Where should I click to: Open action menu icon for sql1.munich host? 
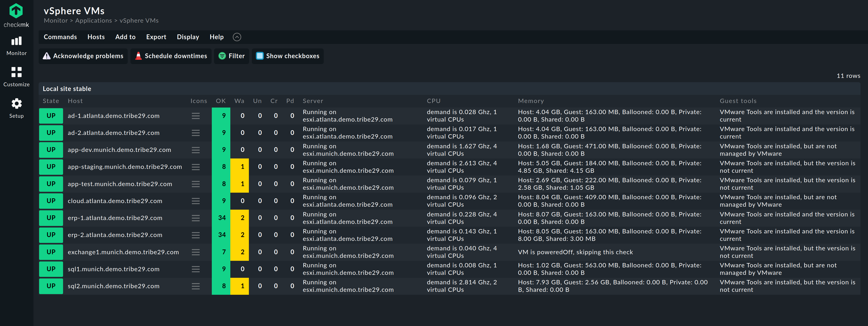click(x=196, y=269)
